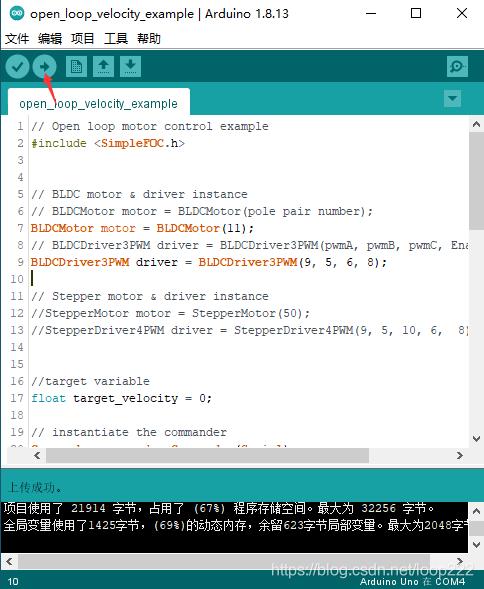484x589 pixels.
Task: Click the Arduino logo in the title bar
Action: (x=16, y=14)
